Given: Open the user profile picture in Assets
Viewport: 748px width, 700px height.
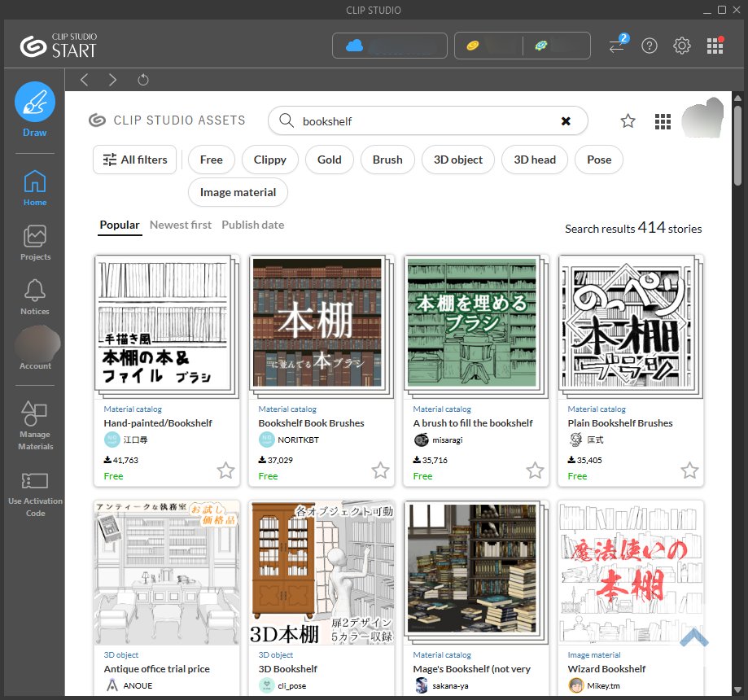Looking at the screenshot, I should tap(702, 118).
